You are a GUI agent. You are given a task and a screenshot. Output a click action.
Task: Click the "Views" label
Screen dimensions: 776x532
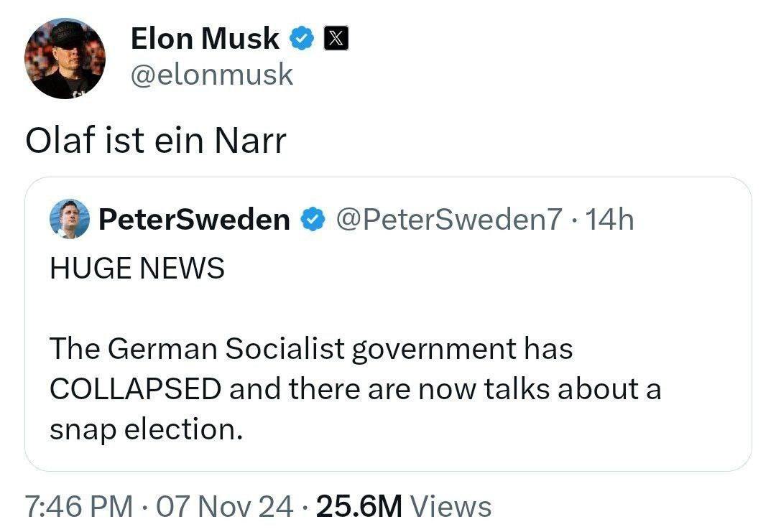click(451, 506)
